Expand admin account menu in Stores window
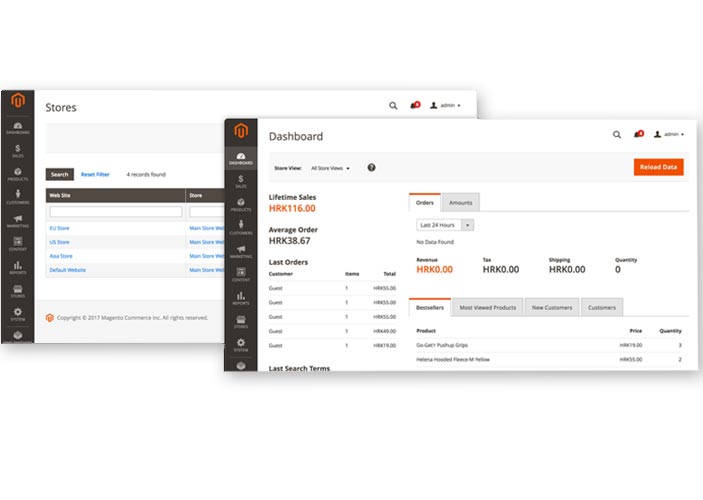This screenshot has width=703, height=500. point(446,105)
